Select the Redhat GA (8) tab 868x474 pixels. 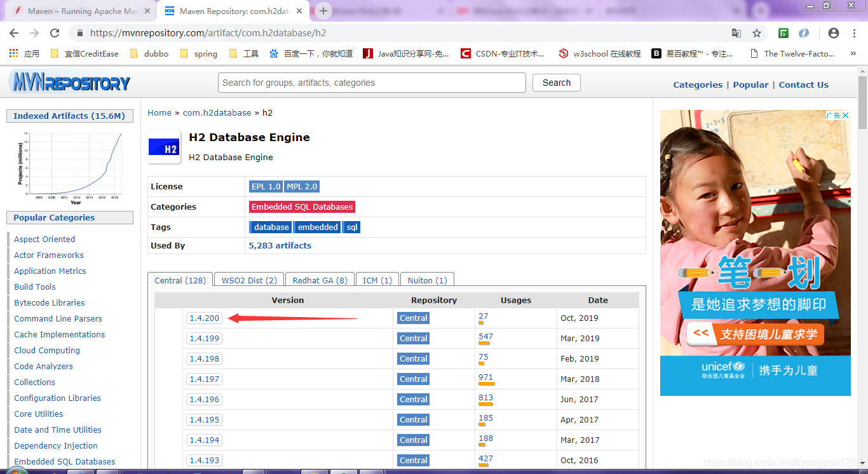click(320, 280)
